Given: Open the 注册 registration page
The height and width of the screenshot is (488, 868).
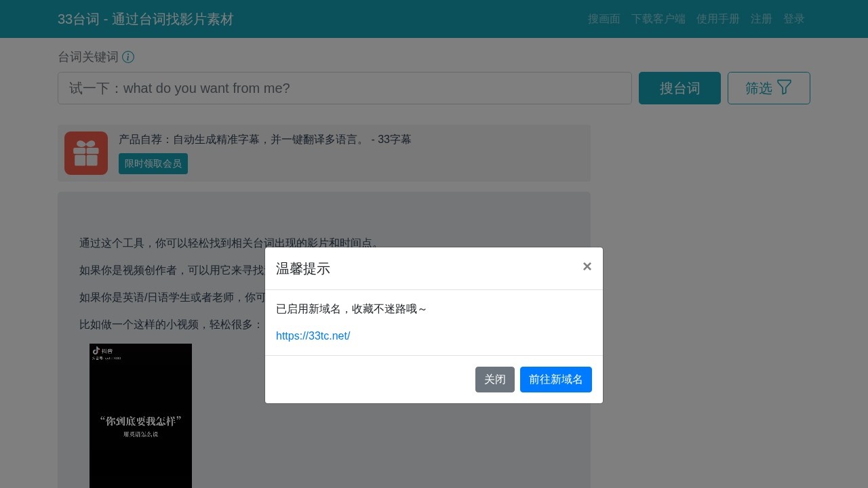Looking at the screenshot, I should click(762, 19).
